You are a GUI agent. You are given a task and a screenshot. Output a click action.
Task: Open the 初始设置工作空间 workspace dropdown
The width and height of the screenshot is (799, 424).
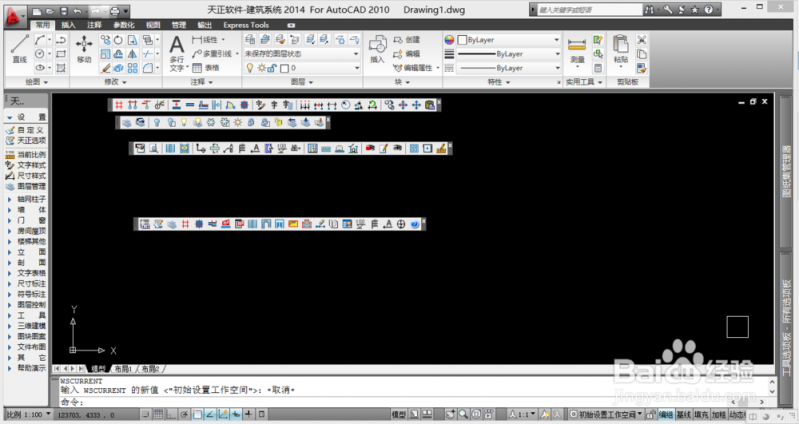coord(606,415)
